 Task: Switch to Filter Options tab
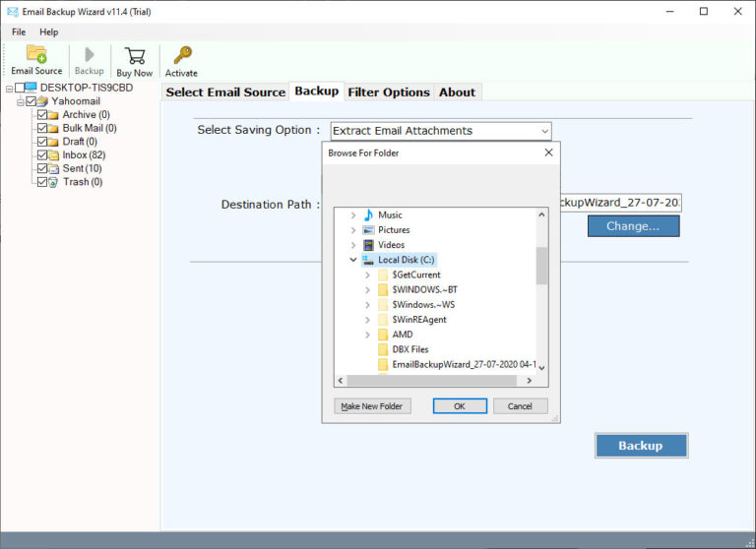pos(389,92)
